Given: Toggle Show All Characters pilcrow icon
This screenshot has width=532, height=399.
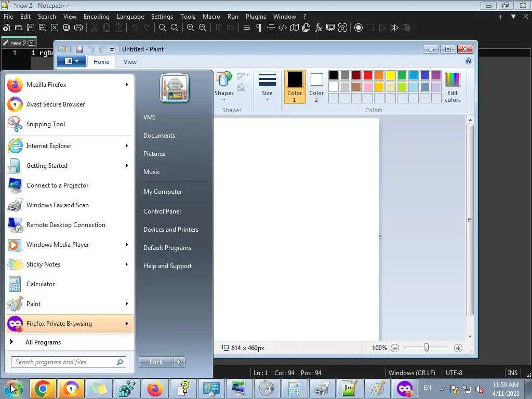Looking at the screenshot, I should [x=259, y=28].
